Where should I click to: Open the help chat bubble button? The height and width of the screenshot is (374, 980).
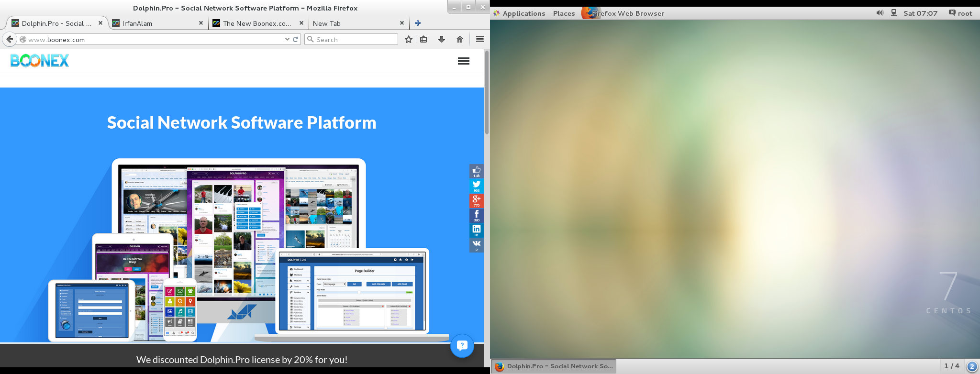tap(462, 345)
